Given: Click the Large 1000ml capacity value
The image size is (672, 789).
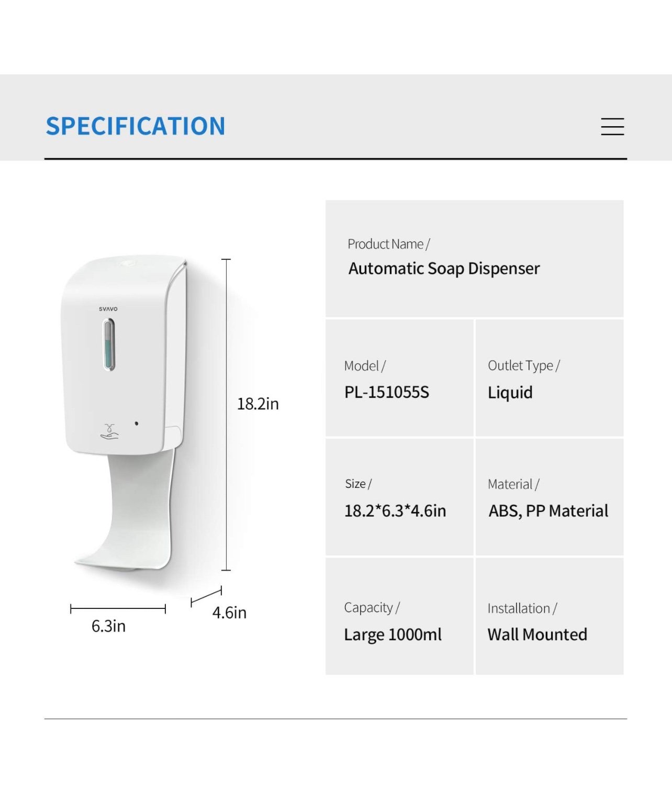Looking at the screenshot, I should (x=393, y=635).
